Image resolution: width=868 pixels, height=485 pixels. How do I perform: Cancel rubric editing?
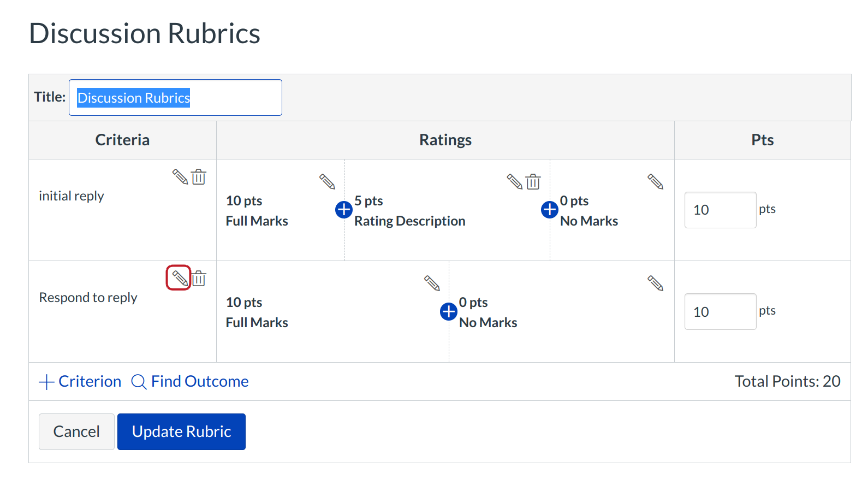click(76, 431)
